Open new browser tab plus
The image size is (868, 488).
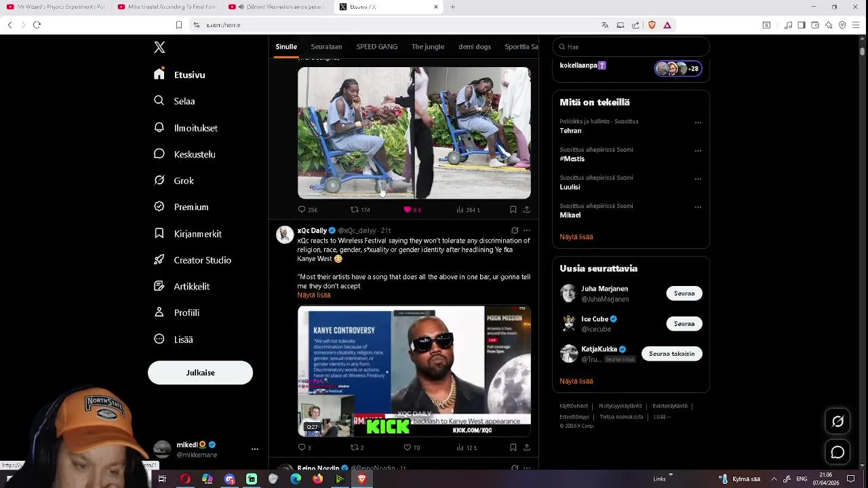point(452,7)
